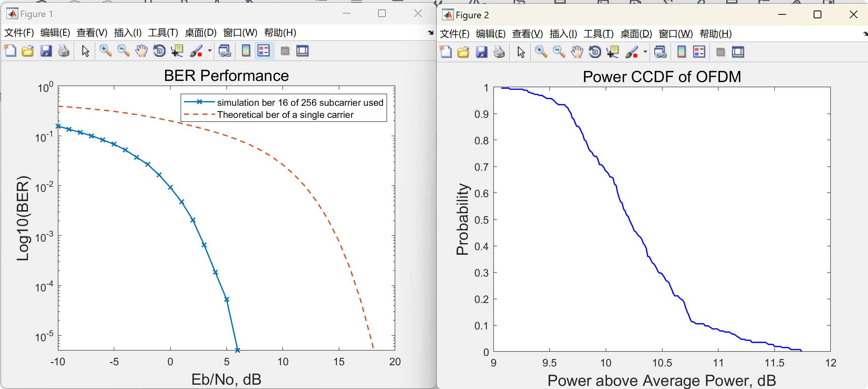Screen dimensions: 868x389
Task: Save figure icon in Figure 1
Action: [46, 51]
